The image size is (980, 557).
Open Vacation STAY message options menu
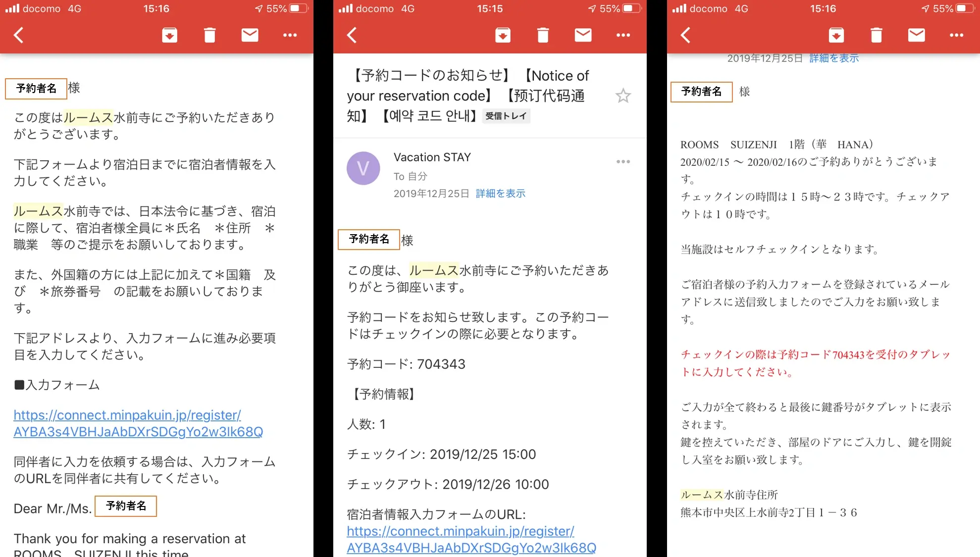(x=623, y=162)
